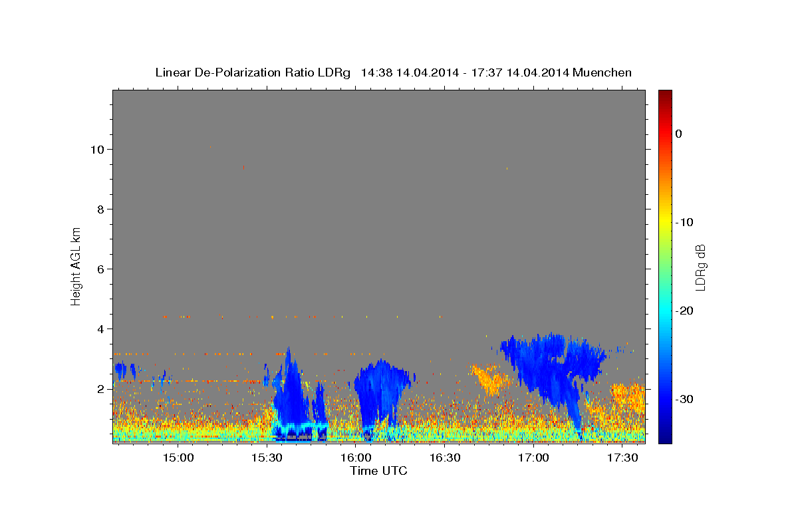798x532 pixels.
Task: Select the '15:30' time axis label
Action: (x=267, y=458)
